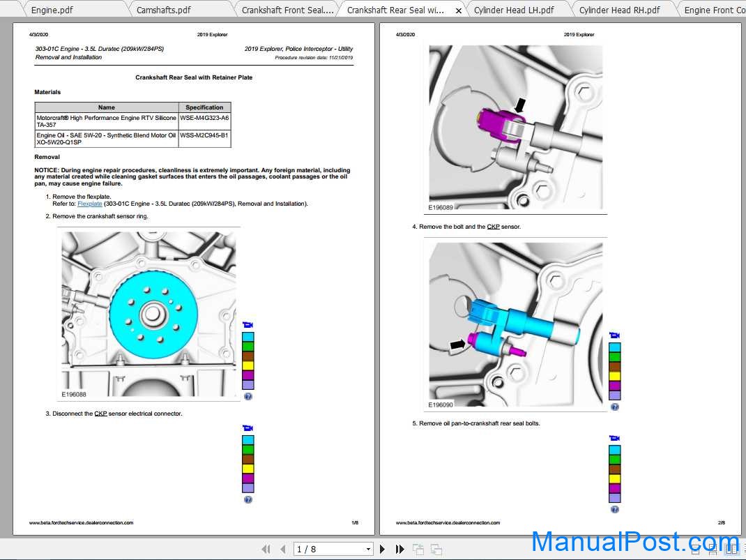
Task: Click the CKP abbreviation in step 4
Action: click(x=493, y=227)
